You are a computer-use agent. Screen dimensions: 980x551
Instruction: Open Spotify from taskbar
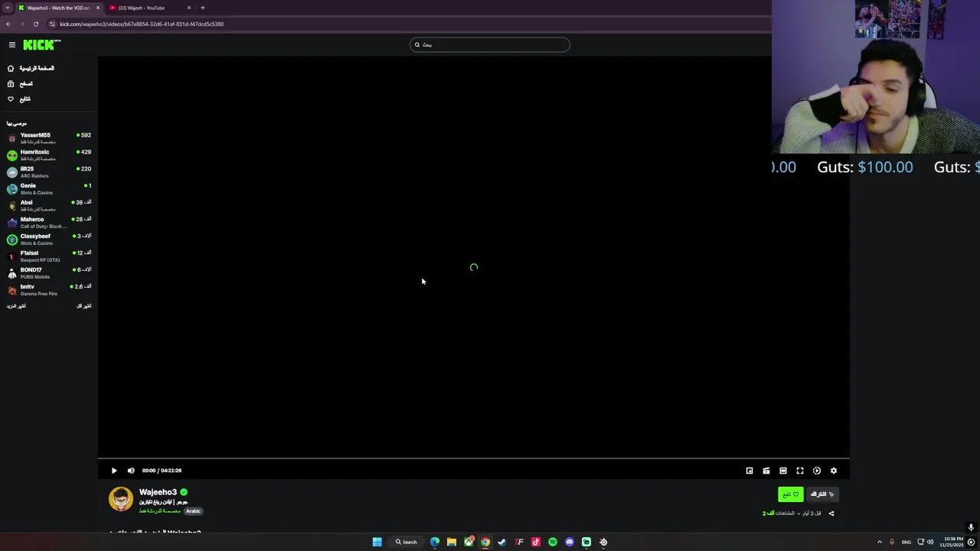click(x=553, y=542)
